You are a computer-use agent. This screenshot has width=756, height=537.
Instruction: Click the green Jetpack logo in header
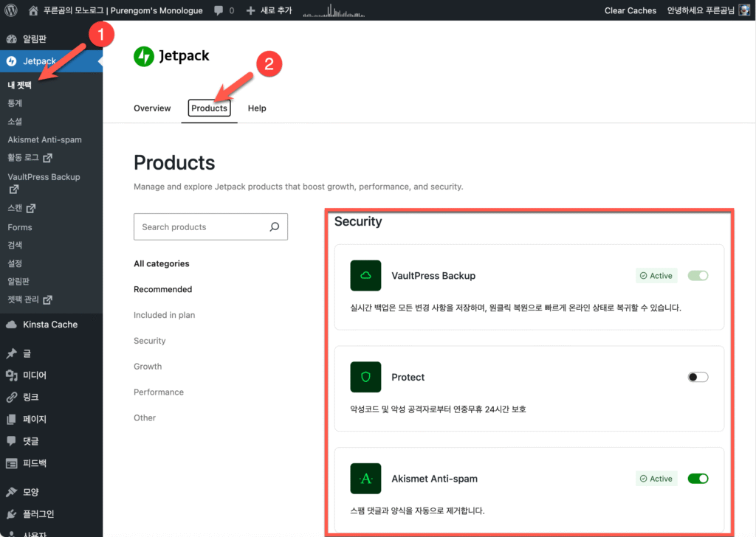point(144,56)
